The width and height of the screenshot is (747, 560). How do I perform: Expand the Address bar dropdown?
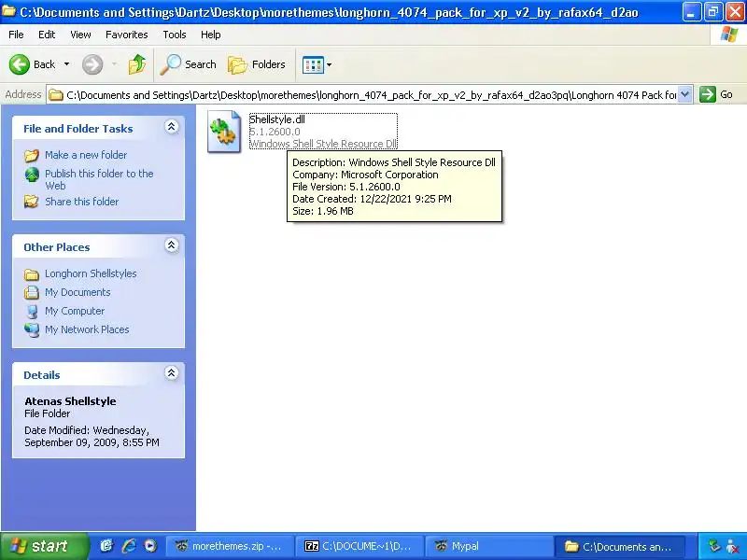(685, 94)
